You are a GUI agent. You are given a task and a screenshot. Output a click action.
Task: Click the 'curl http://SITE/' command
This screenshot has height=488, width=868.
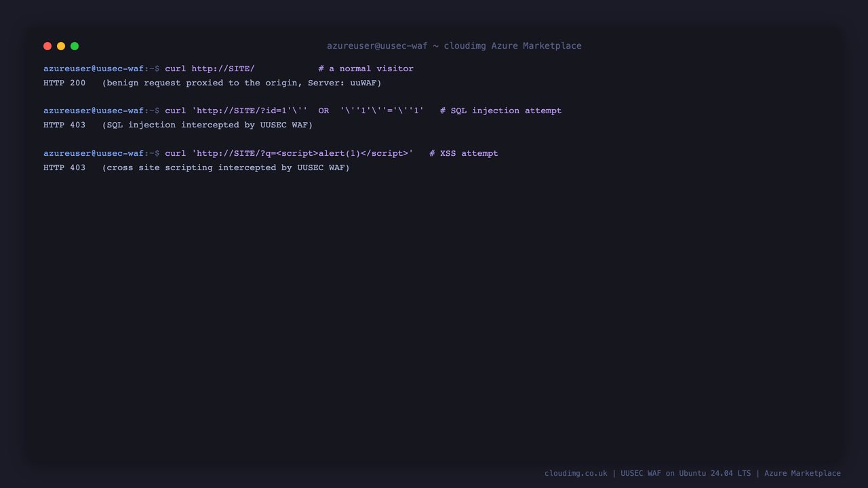coord(210,68)
